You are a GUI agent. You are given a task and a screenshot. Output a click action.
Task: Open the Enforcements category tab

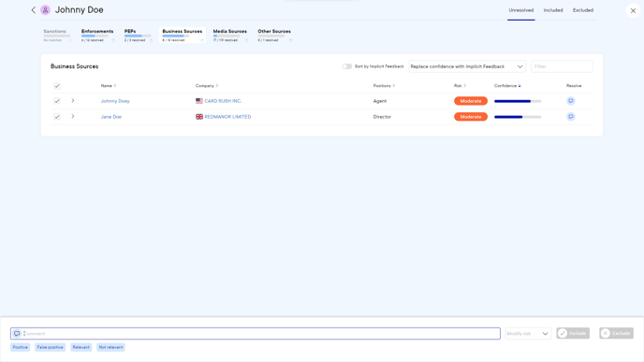[x=97, y=36]
